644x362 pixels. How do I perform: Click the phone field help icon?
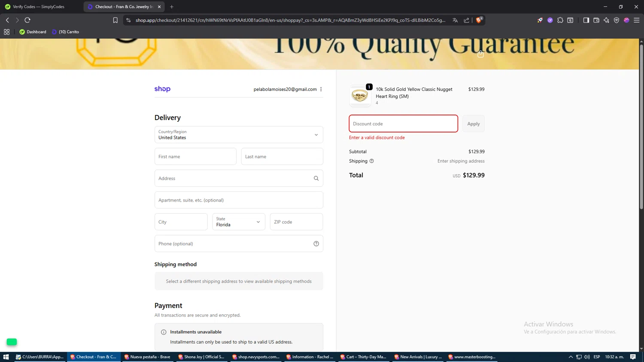click(316, 244)
